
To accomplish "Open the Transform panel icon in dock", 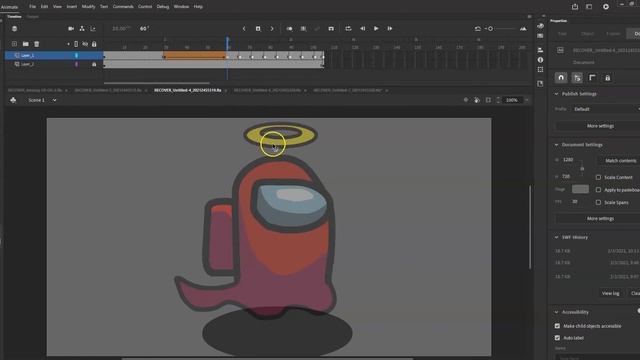I will [x=540, y=69].
